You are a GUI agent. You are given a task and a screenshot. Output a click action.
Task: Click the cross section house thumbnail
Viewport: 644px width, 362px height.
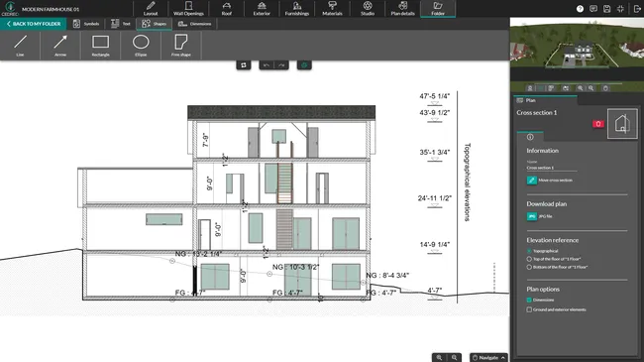click(x=622, y=124)
